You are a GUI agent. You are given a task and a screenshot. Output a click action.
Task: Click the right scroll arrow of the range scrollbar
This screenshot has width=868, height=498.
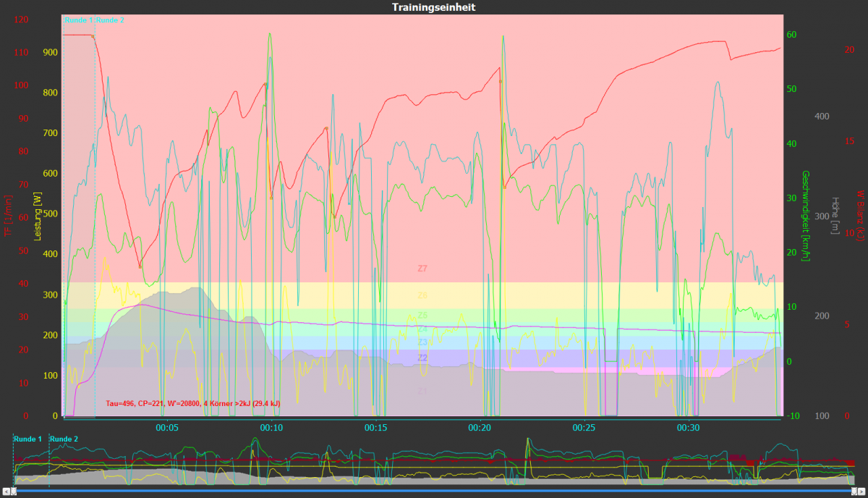pos(862,491)
